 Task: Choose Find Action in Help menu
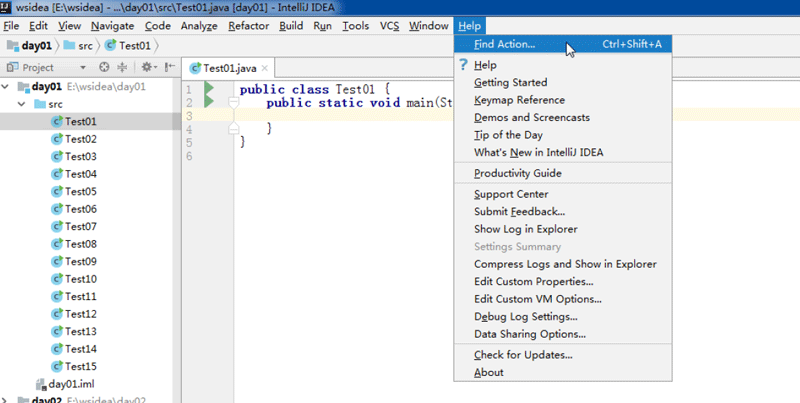click(563, 44)
